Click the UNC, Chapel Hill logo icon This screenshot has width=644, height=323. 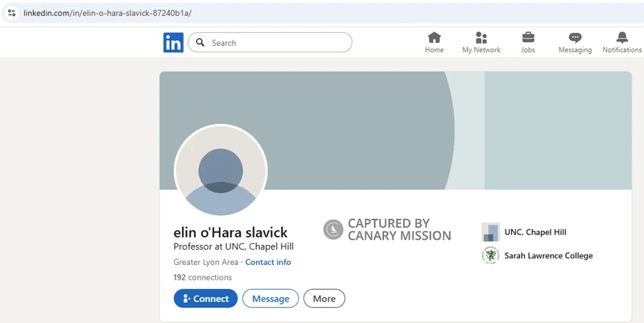[490, 232]
